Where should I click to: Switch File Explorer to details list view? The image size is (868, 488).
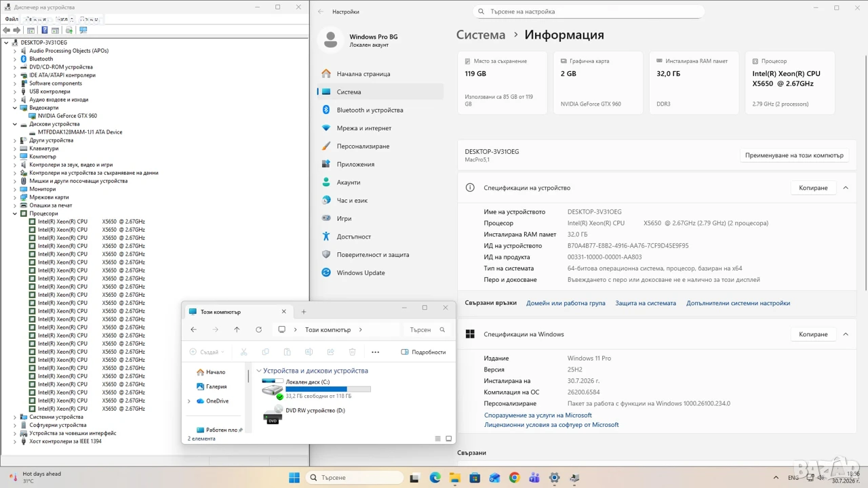[437, 439]
